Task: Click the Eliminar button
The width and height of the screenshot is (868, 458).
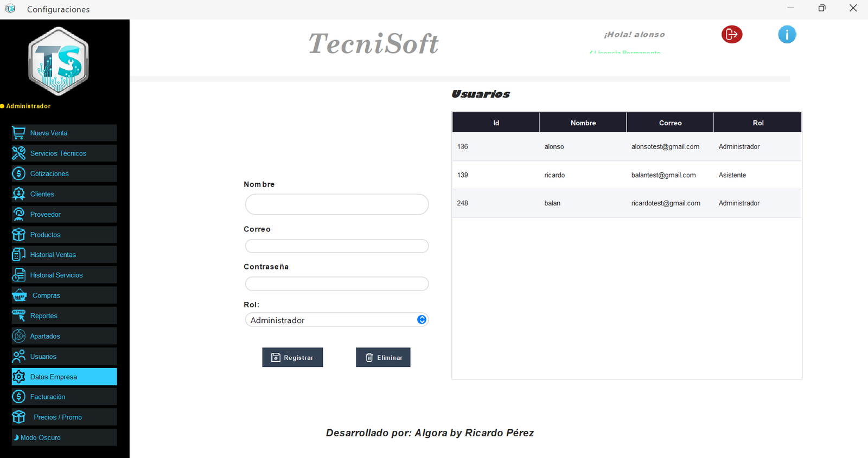Action: 383,357
